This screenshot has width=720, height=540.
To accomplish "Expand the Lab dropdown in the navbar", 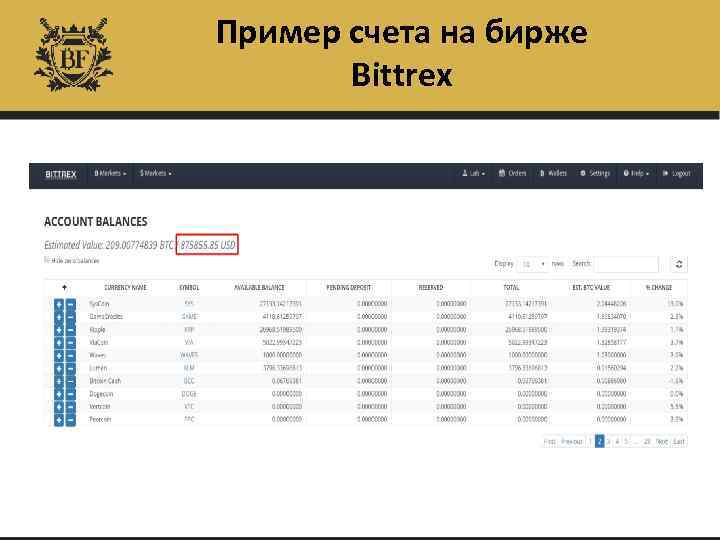I will 473,174.
